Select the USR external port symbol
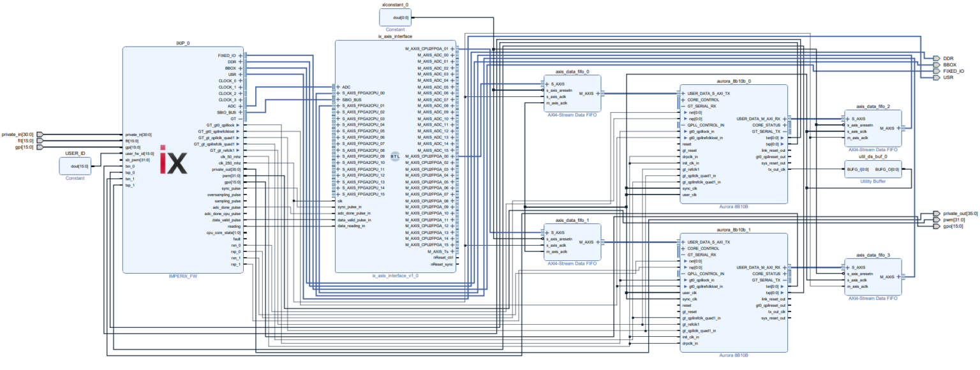The width and height of the screenshot is (980, 370). (937, 77)
